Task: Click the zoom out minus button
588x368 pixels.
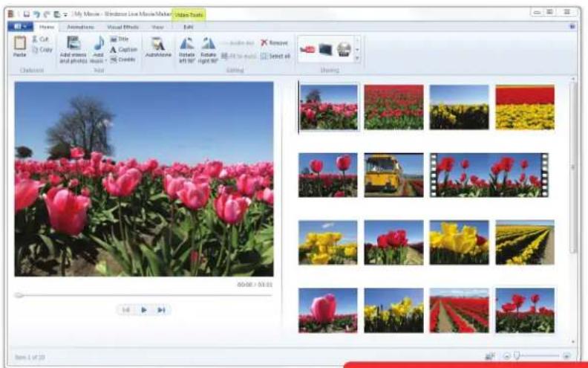Action: [506, 355]
